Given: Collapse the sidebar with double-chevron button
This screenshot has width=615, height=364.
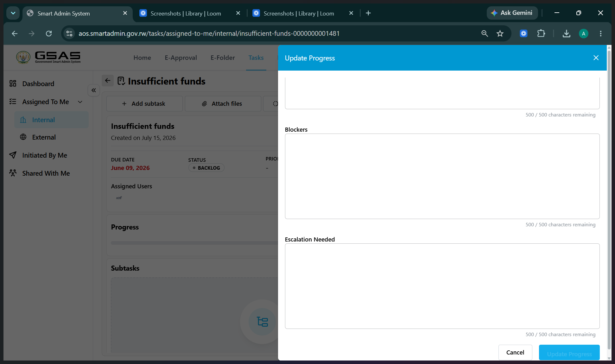Looking at the screenshot, I should 94,90.
